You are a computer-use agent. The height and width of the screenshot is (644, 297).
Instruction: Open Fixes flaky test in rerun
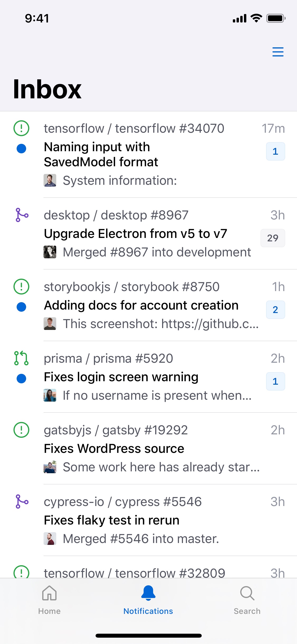[112, 520]
